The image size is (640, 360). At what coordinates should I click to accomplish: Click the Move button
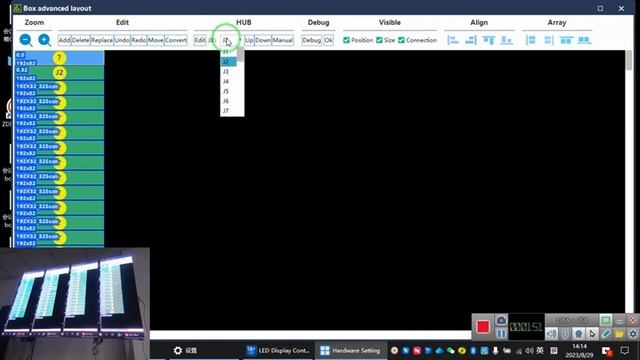(156, 40)
